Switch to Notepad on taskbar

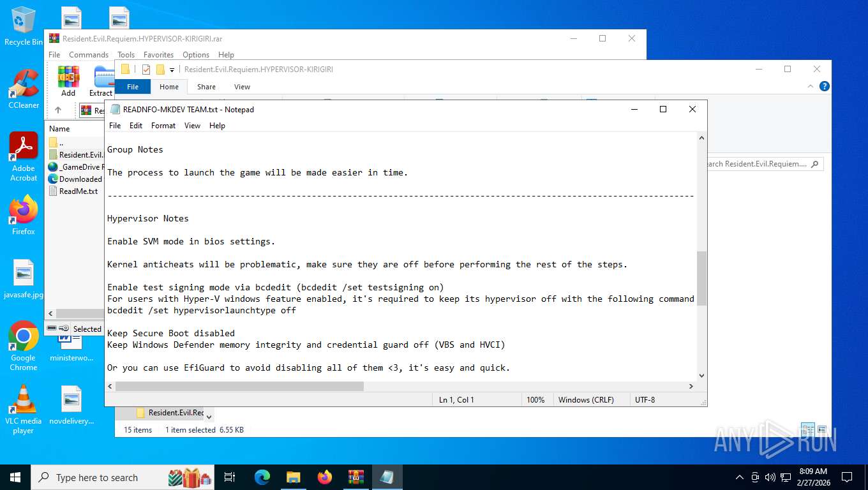pyautogui.click(x=387, y=477)
